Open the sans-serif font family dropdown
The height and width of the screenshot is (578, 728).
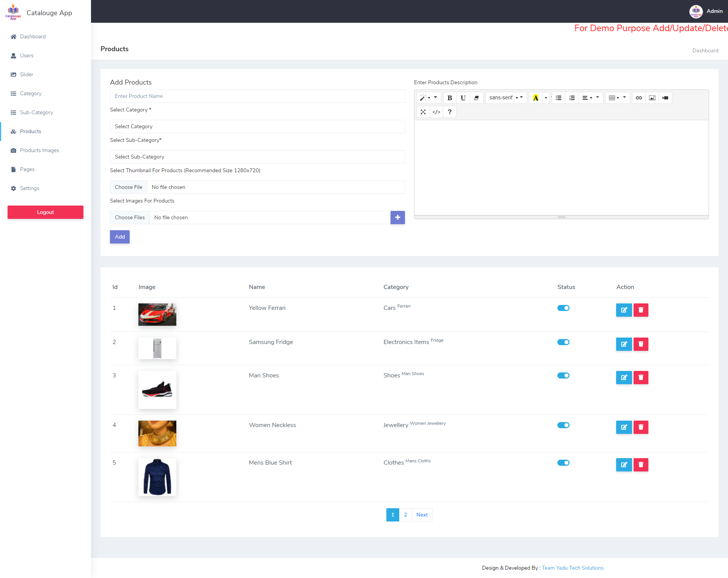click(x=506, y=98)
